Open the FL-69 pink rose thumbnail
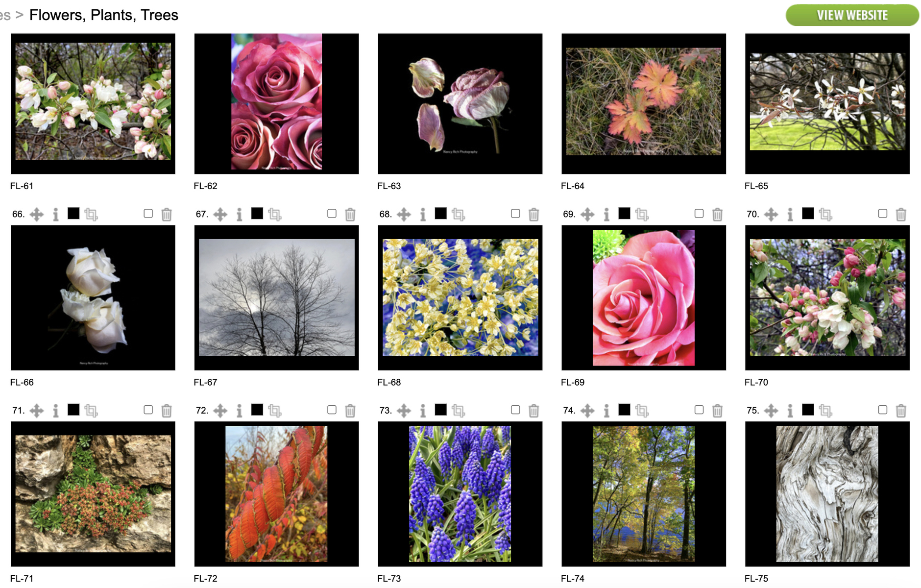The width and height of the screenshot is (921, 588). (x=644, y=297)
